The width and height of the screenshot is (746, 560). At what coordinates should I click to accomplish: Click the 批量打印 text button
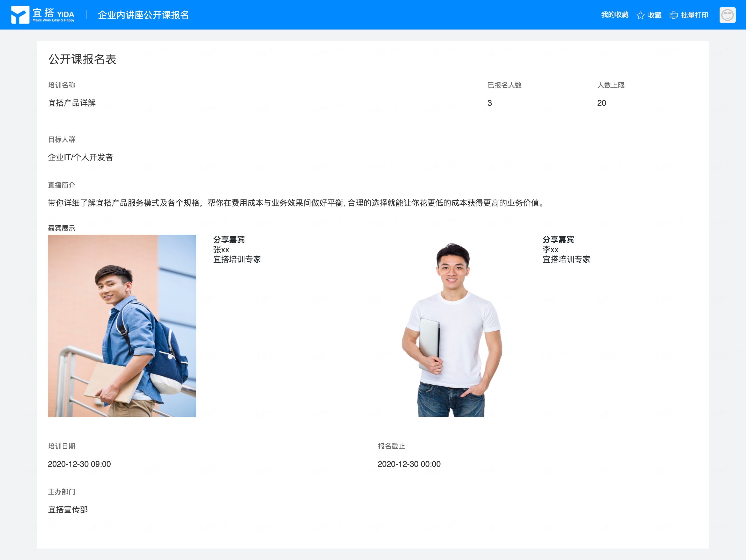pyautogui.click(x=694, y=15)
